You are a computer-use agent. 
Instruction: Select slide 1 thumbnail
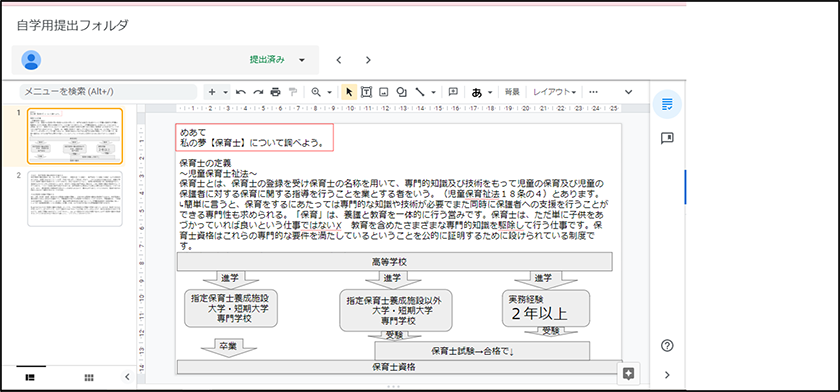pos(75,136)
